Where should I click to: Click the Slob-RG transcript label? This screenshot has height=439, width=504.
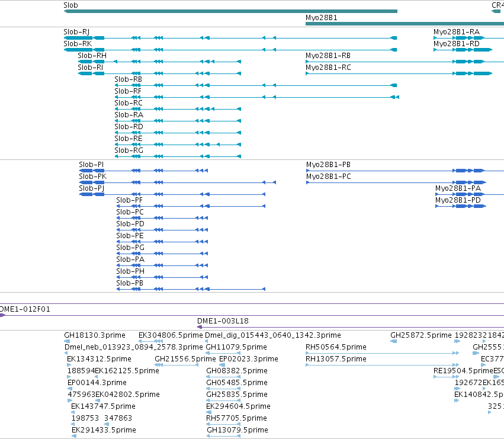click(x=129, y=151)
